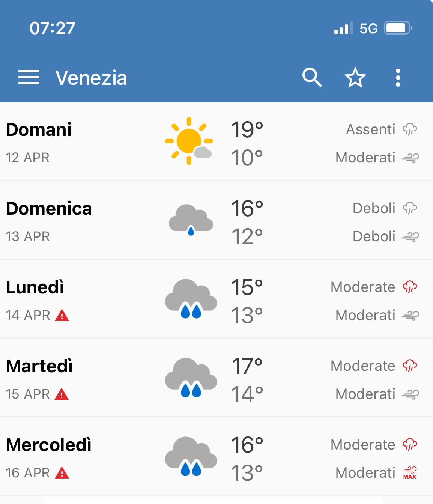The image size is (433, 504).
Task: Click the grey wind icon for Domani
Action: (410, 158)
